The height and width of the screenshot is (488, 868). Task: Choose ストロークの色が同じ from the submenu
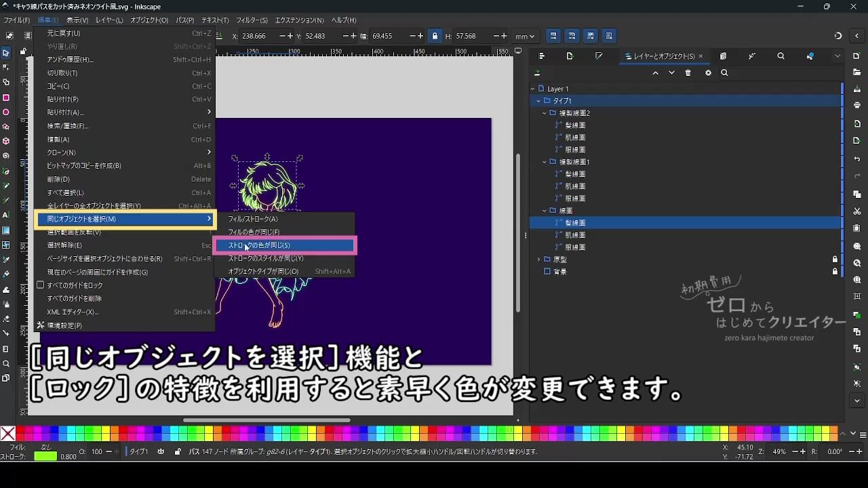pos(270,245)
